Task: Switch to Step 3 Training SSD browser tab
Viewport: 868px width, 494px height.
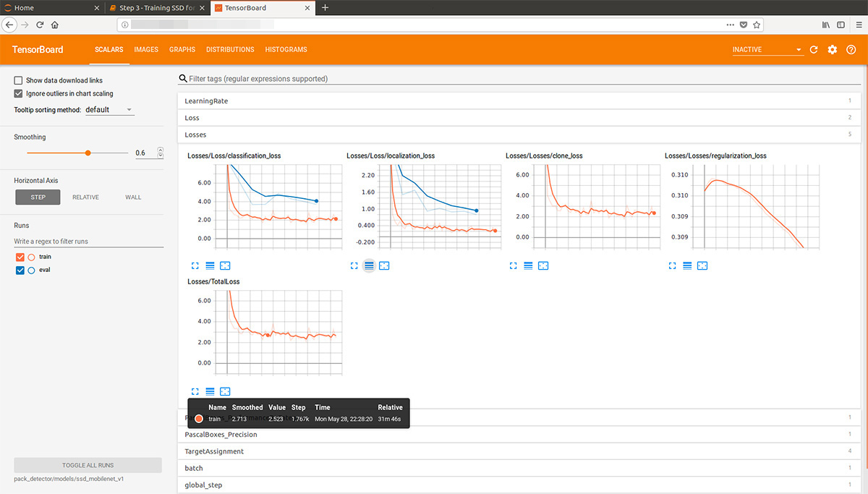Action: (x=157, y=7)
